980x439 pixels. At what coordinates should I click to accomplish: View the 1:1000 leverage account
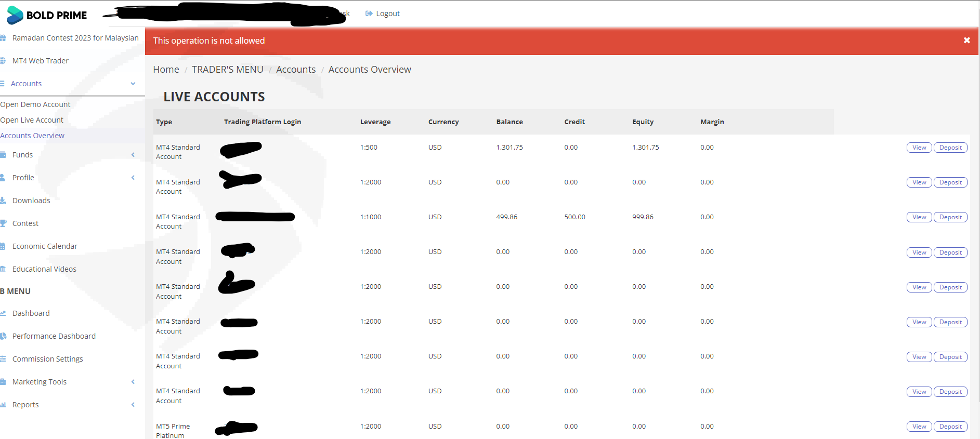[x=919, y=217]
